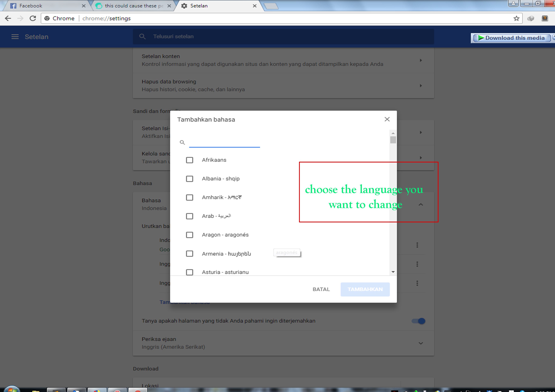This screenshot has width=555, height=392.
Task: Click the extension icon beside bookmark star
Action: (x=531, y=18)
